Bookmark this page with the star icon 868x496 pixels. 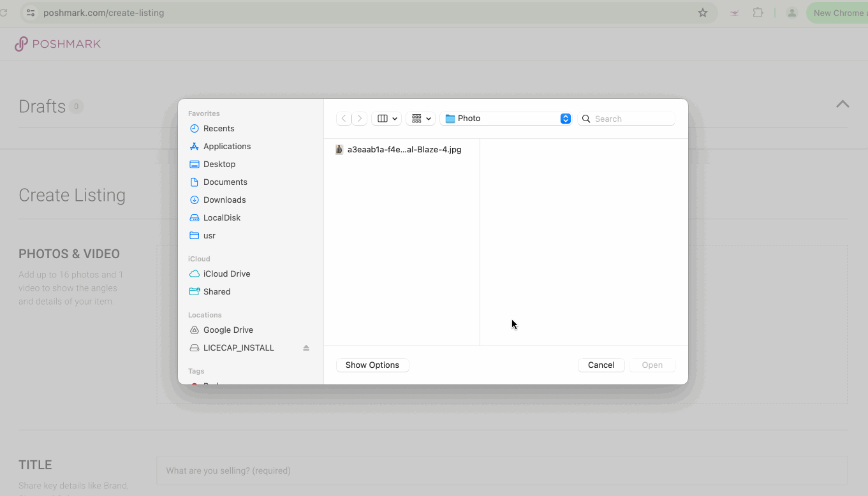pos(703,13)
